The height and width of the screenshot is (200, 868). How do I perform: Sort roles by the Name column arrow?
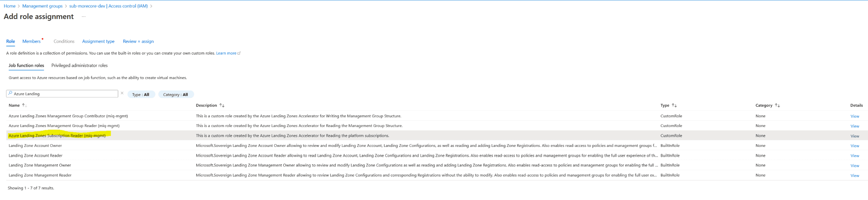tap(24, 105)
